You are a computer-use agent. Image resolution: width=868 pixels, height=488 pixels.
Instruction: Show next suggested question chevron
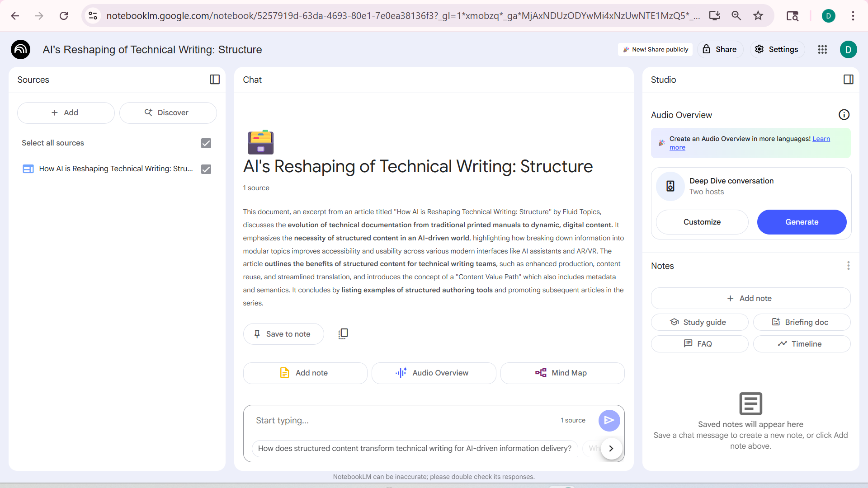pyautogui.click(x=611, y=448)
